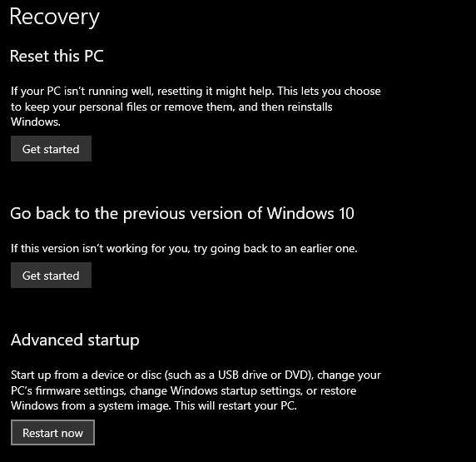This screenshot has height=462, width=476.
Task: Click the line starting 'PC's firmware settings'
Action: 183,391
